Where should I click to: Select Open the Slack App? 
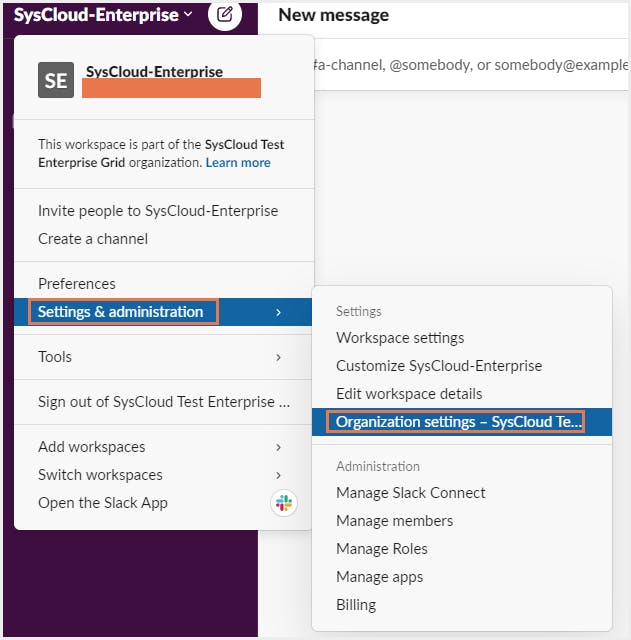pos(103,503)
